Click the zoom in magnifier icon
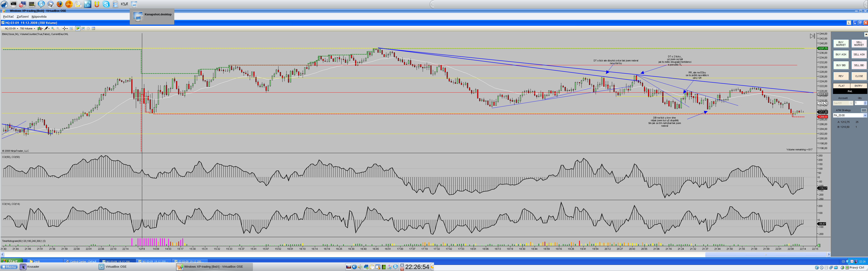This screenshot has width=868, height=271. click(x=53, y=28)
